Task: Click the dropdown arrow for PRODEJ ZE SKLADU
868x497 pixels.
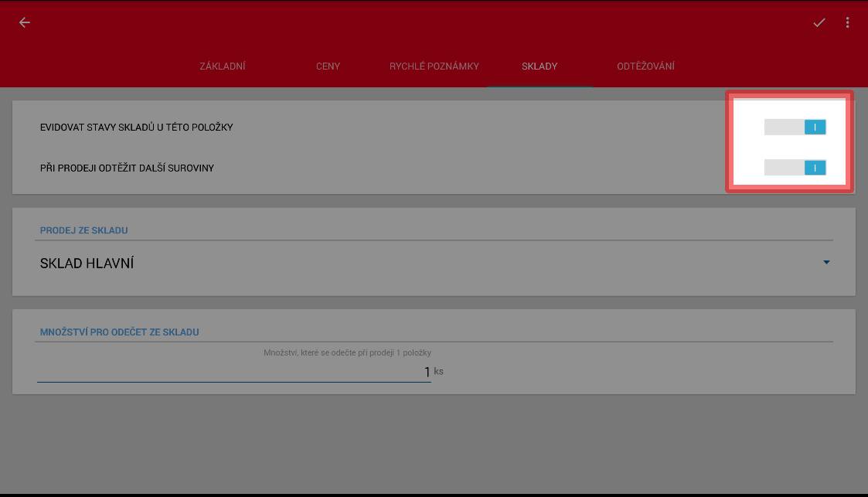Action: point(826,262)
